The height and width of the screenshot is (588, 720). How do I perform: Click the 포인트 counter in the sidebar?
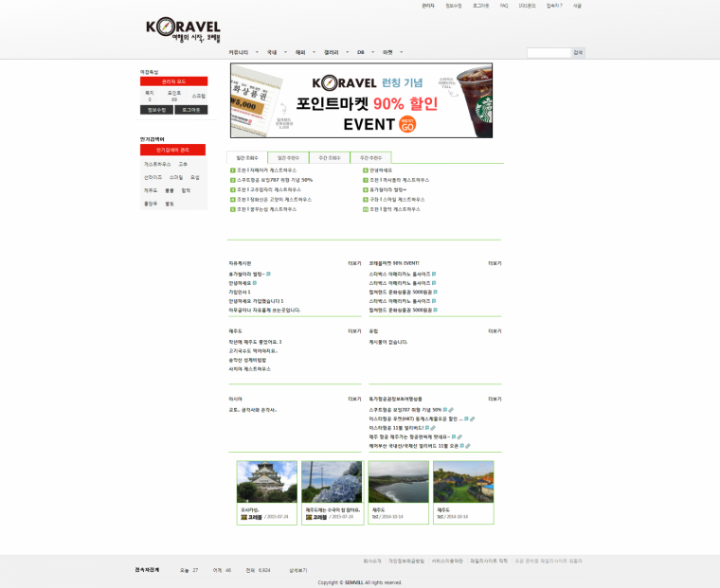tap(174, 96)
